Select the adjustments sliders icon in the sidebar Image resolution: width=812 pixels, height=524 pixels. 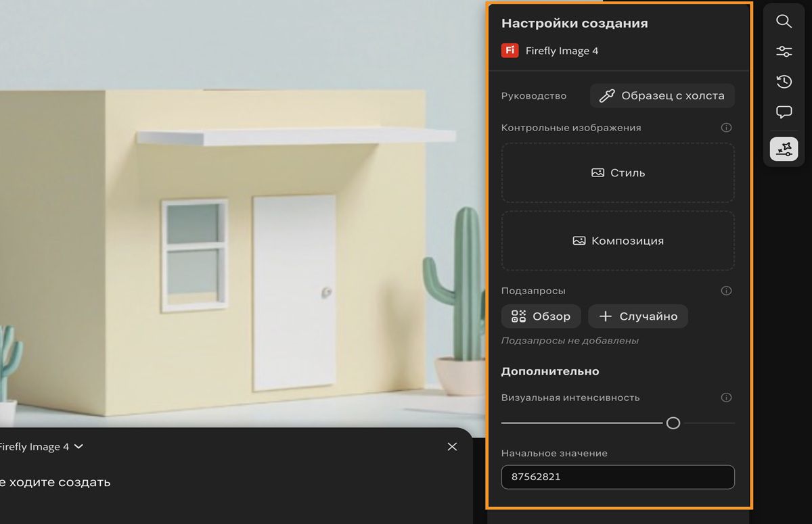784,51
